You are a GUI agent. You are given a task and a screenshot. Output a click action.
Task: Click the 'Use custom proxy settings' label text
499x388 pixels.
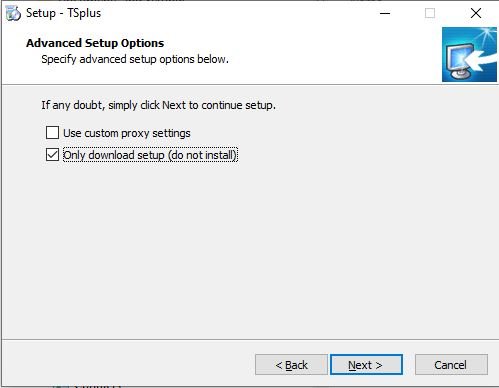[x=127, y=133]
